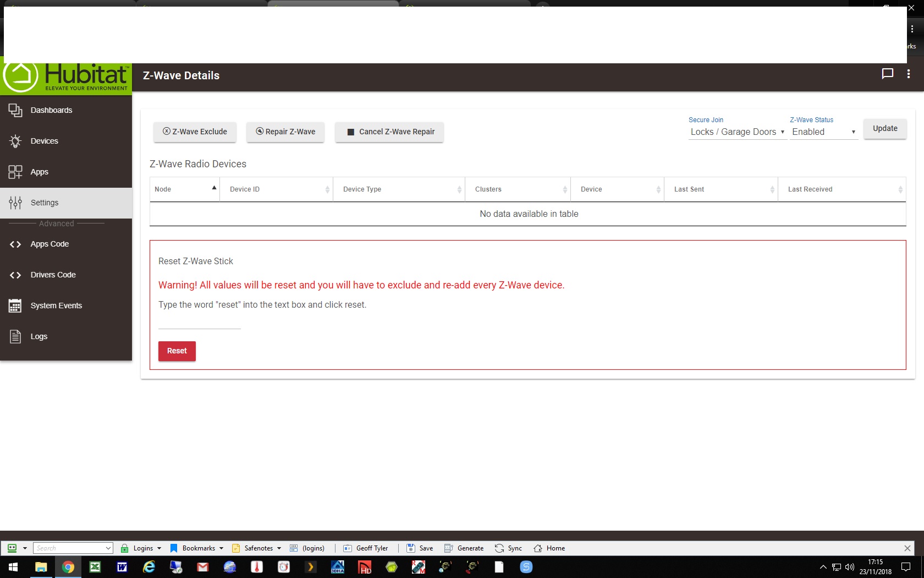Open RoboForm Bookmarks menu

tap(196, 548)
